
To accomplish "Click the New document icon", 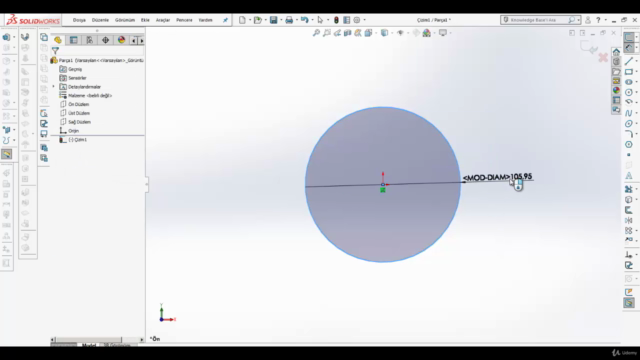I will click(x=242, y=20).
